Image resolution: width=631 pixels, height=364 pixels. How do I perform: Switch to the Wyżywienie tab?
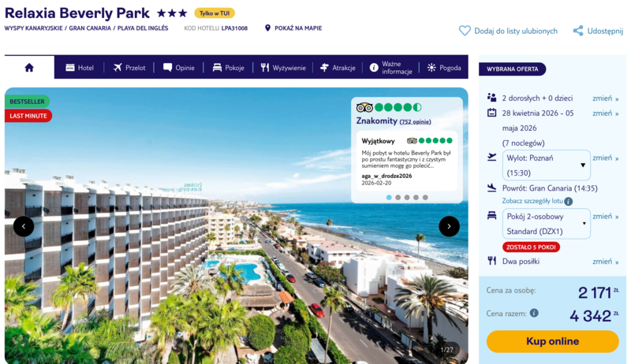point(283,68)
